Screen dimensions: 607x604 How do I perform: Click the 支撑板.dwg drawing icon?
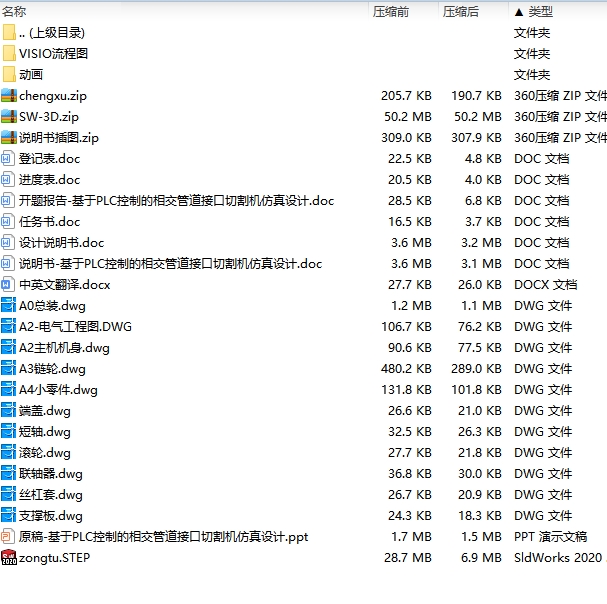[x=9, y=515]
